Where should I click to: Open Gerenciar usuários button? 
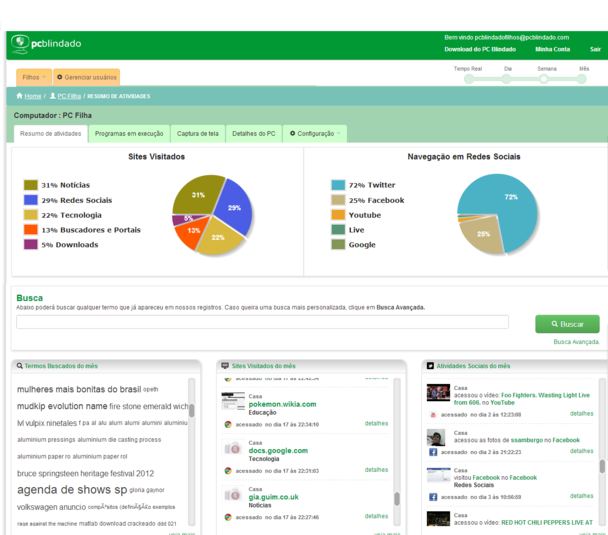coord(86,77)
